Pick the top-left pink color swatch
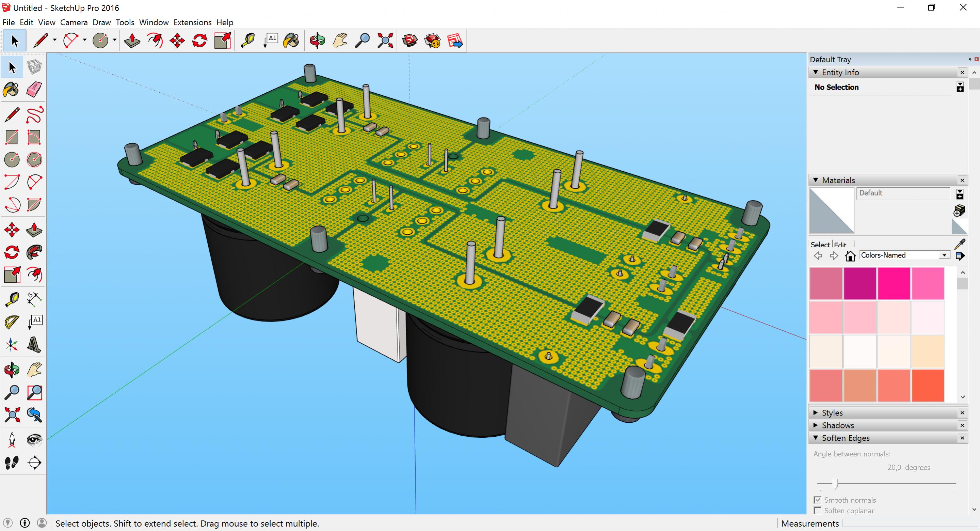The image size is (980, 531). 826,283
